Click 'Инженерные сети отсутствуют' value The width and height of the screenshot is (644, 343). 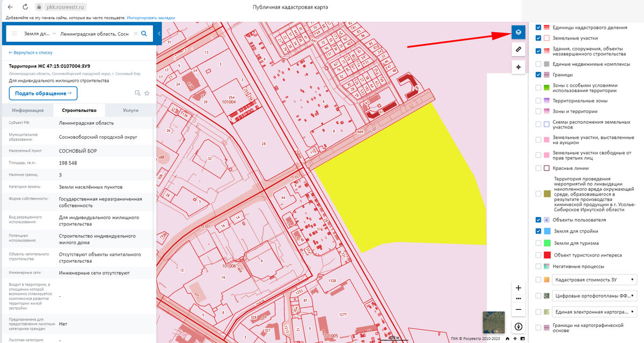94,273
